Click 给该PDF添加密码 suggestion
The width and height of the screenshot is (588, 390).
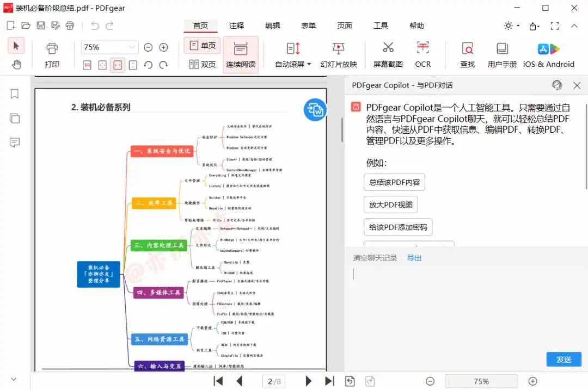tap(398, 227)
